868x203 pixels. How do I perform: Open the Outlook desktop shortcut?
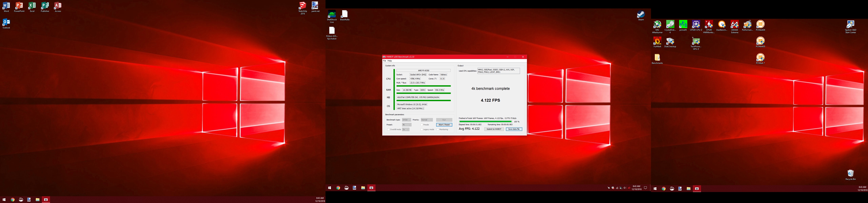coord(6,23)
